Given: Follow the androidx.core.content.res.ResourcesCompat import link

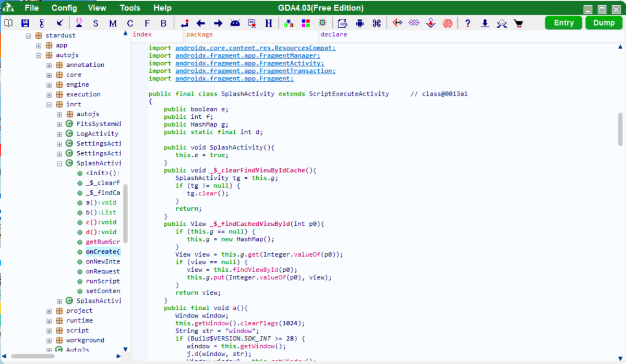Looking at the screenshot, I should tap(256, 48).
